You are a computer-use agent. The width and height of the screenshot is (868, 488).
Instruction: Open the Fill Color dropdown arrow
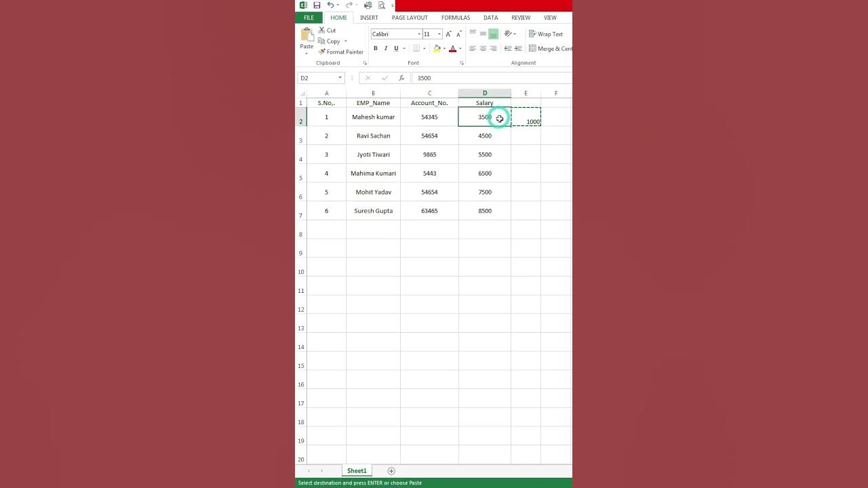pyautogui.click(x=444, y=49)
